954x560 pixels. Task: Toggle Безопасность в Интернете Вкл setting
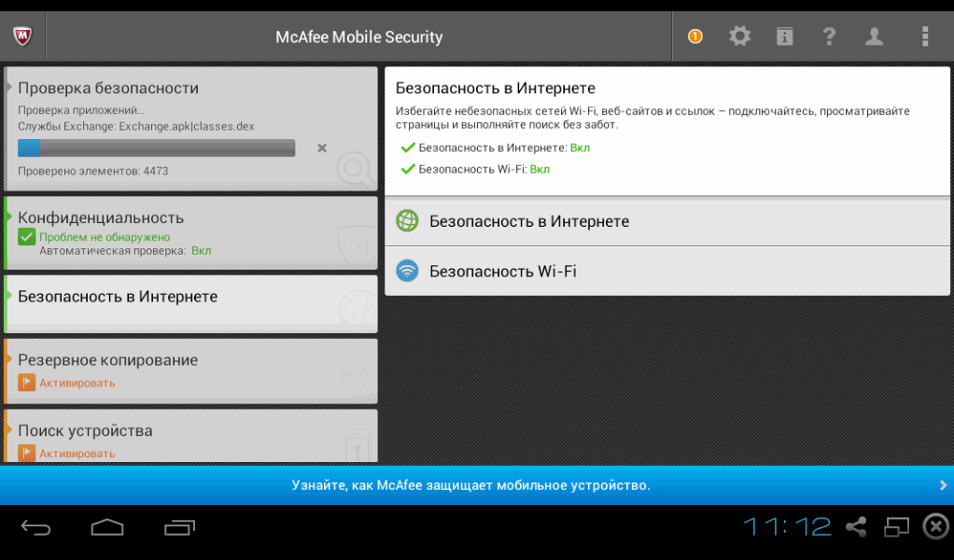579,147
